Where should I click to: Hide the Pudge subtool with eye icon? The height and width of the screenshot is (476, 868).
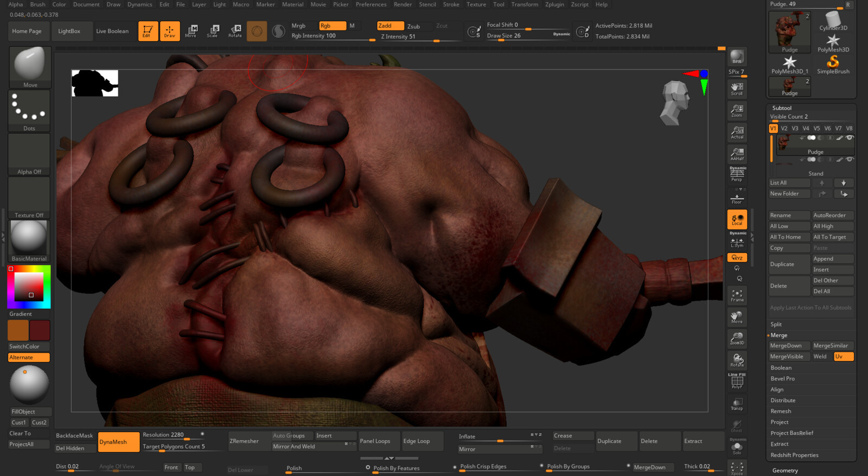pos(850,138)
